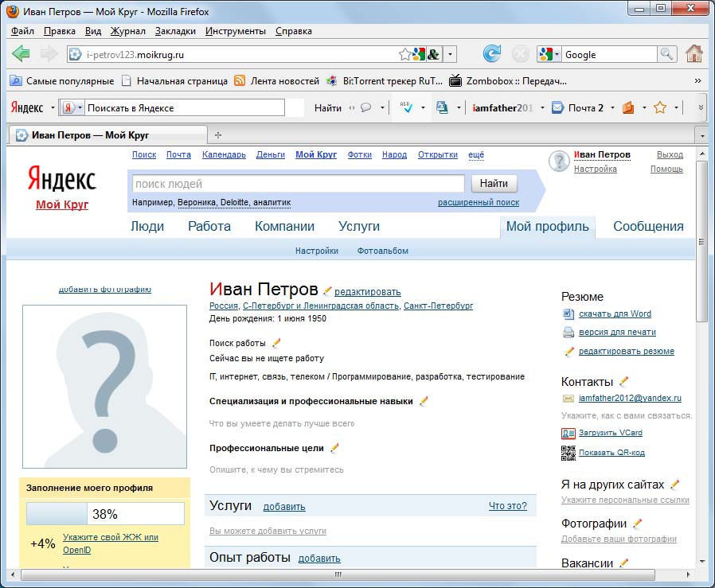Image resolution: width=715 pixels, height=588 pixels.
Task: Reload the page with the refresh icon
Action: coord(492,54)
